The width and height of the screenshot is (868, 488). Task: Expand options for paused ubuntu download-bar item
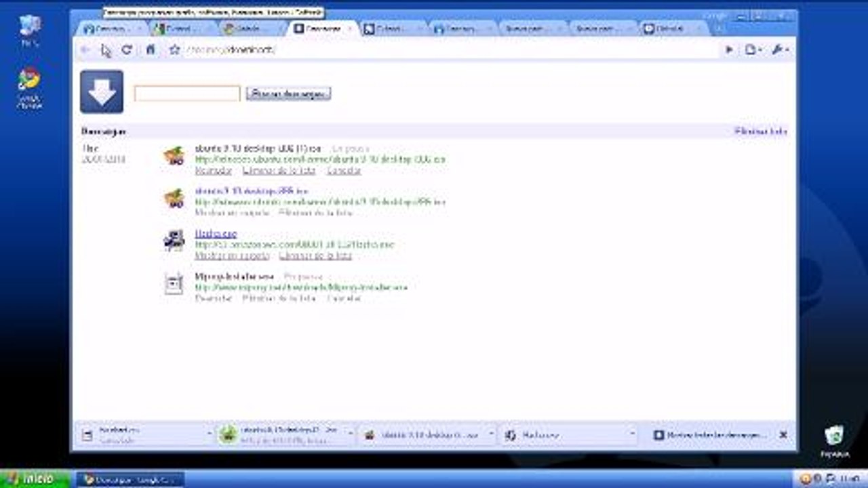click(350, 434)
